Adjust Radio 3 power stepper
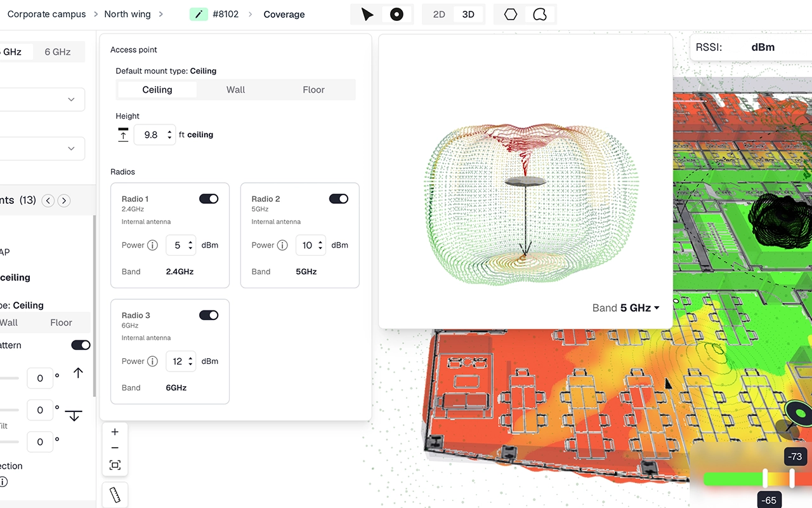Image resolution: width=812 pixels, height=508 pixels. (x=190, y=361)
